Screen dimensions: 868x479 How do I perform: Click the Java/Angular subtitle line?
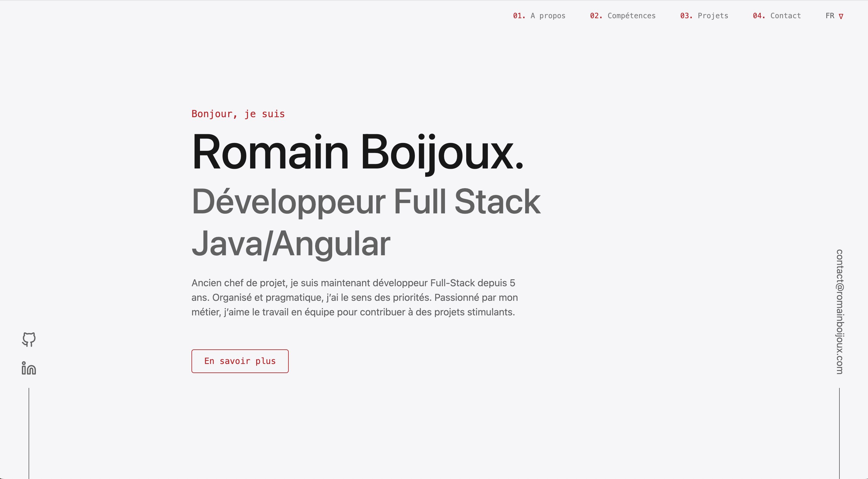pos(291,244)
